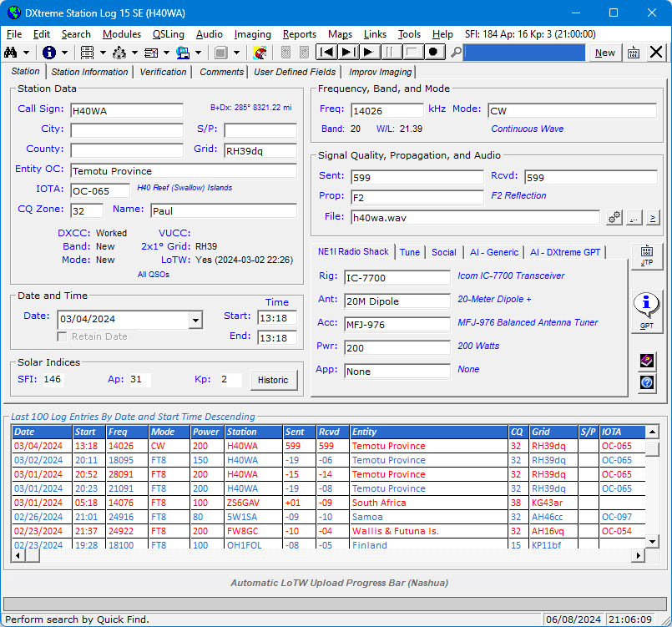Switch to the Tune tab
The image size is (672, 627).
[409, 252]
